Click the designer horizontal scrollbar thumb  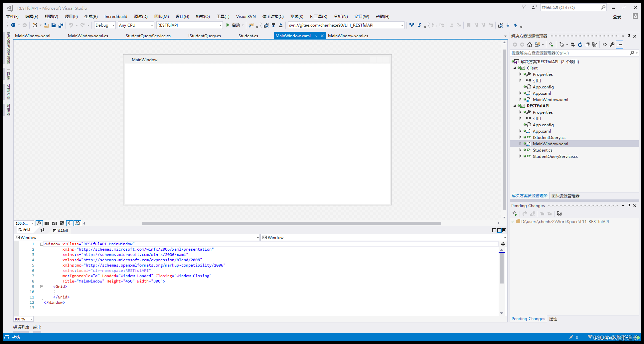pos(291,223)
